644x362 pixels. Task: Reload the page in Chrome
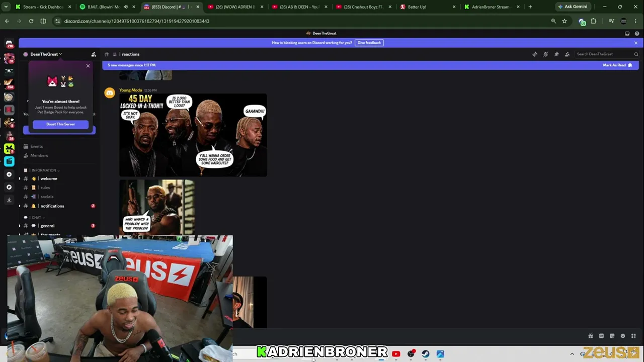(31, 21)
